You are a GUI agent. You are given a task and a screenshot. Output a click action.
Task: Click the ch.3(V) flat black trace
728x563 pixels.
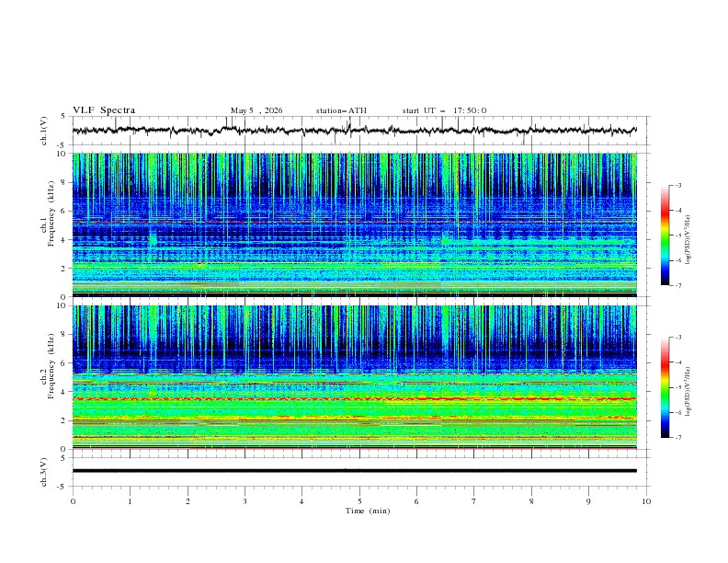(354, 471)
